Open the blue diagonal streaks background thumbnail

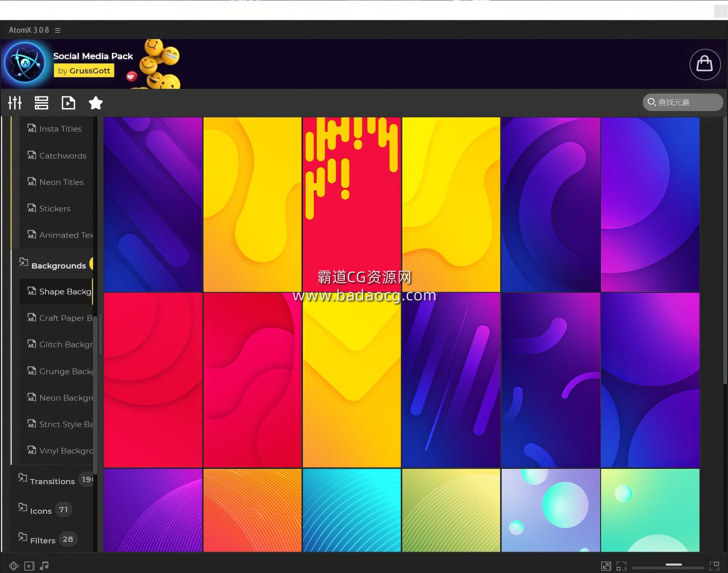click(x=451, y=380)
